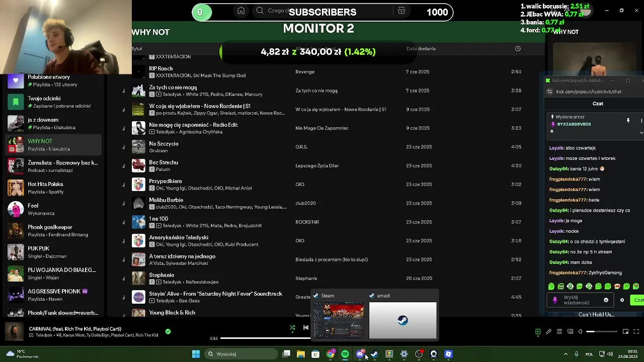The width and height of the screenshot is (644, 362).
Task: Open Hot Hits Polska playlist
Action: tap(54, 188)
